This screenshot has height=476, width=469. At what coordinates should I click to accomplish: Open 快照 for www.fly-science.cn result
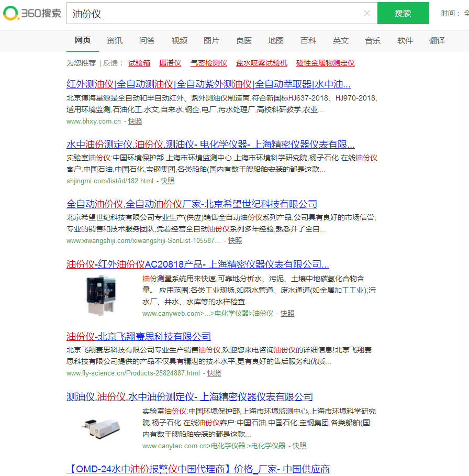[x=214, y=373]
